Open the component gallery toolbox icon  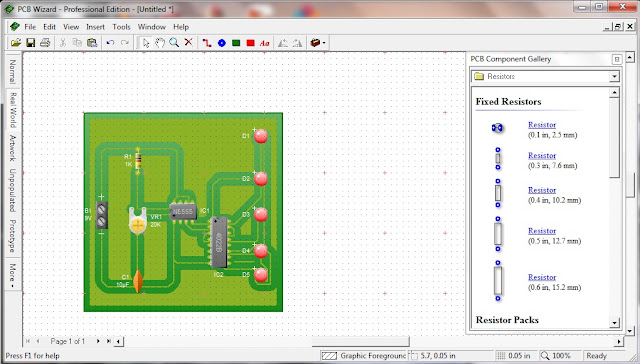pos(315,42)
